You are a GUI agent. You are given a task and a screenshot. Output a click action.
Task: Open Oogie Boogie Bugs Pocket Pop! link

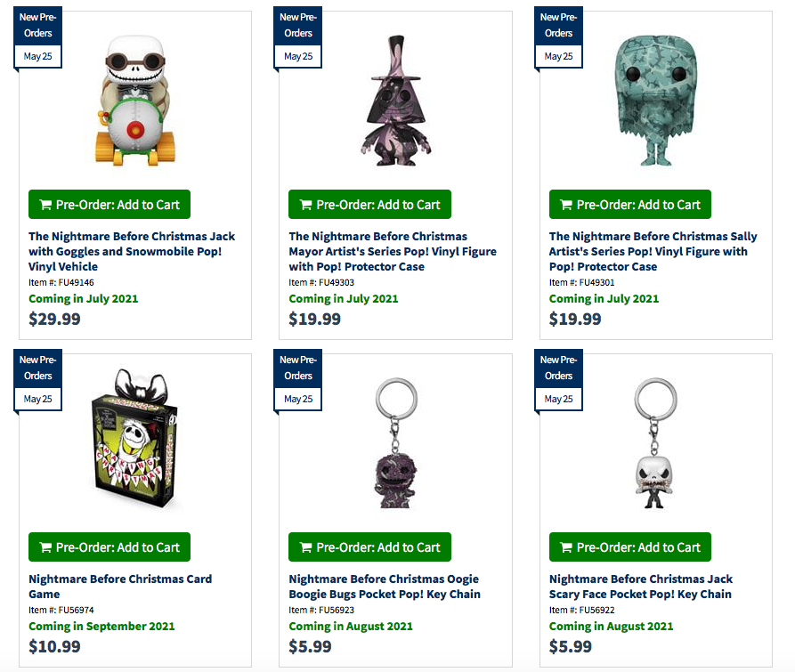pyautogui.click(x=385, y=587)
